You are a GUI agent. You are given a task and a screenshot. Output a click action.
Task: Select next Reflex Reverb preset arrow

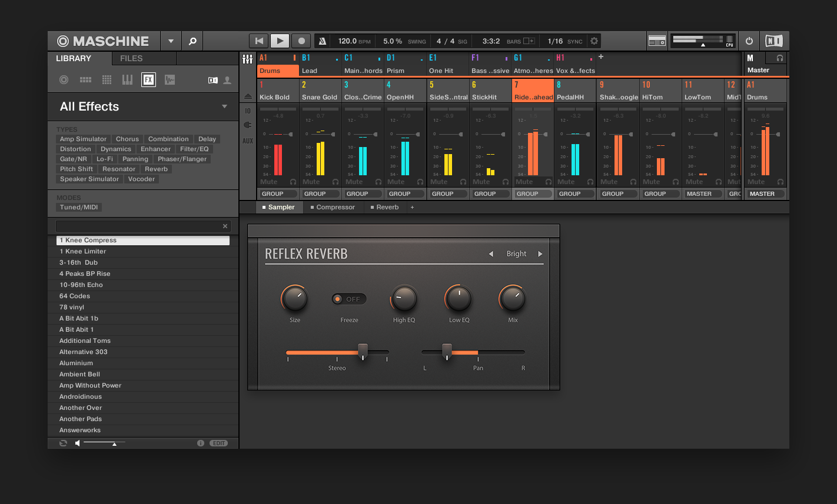tap(540, 254)
